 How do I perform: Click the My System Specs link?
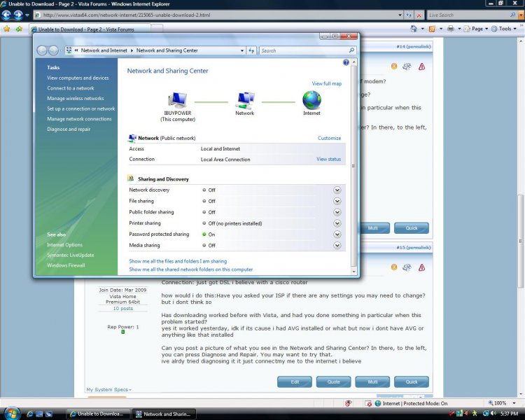pos(108,389)
